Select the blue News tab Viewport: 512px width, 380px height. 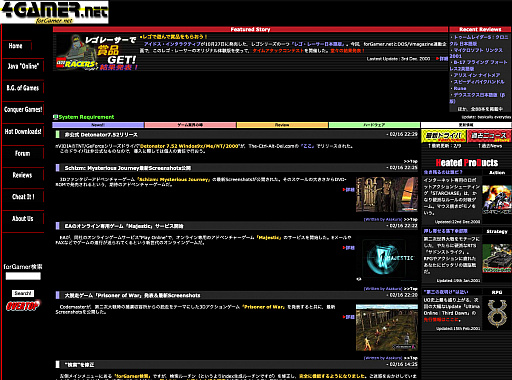98,125
